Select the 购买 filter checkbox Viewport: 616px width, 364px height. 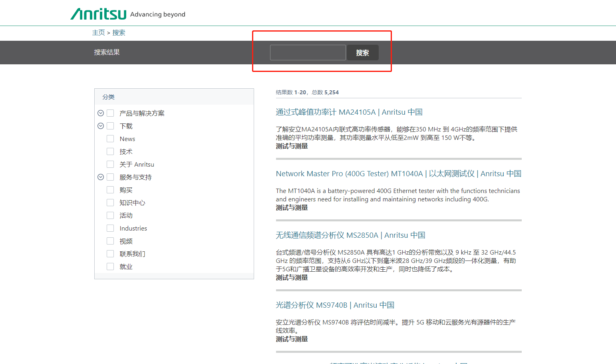tap(110, 190)
